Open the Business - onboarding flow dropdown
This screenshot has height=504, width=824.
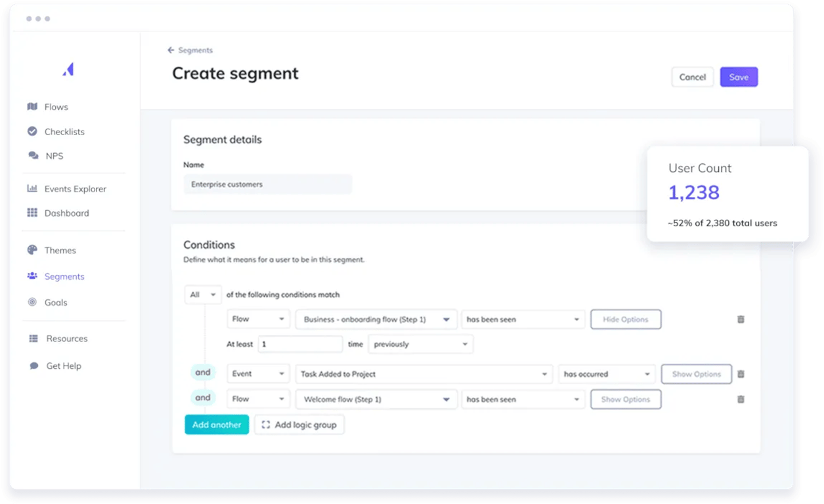[376, 320]
